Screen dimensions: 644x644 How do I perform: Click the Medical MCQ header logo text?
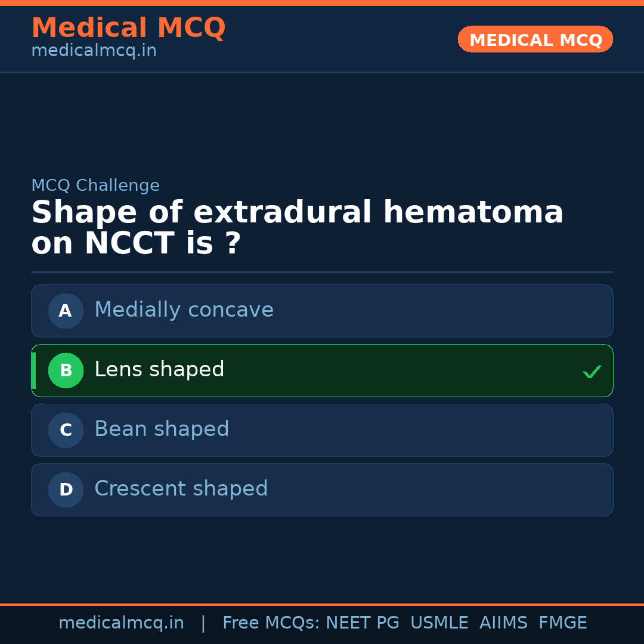[x=128, y=27]
